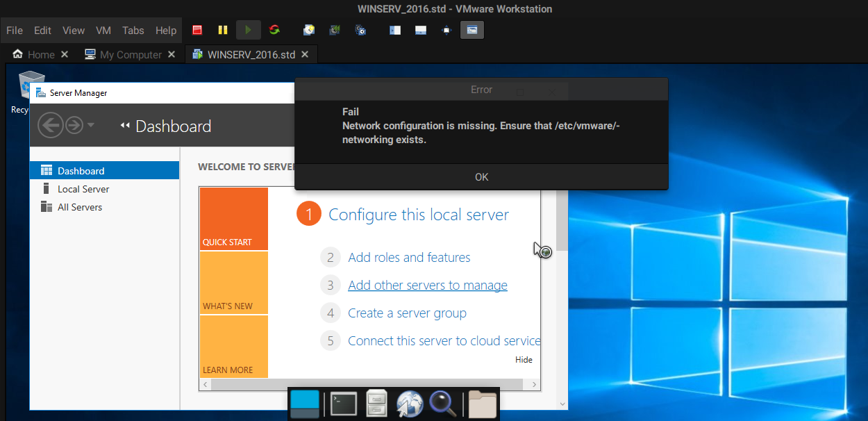Click the full screen mode icon
The width and height of the screenshot is (868, 421).
(x=446, y=30)
